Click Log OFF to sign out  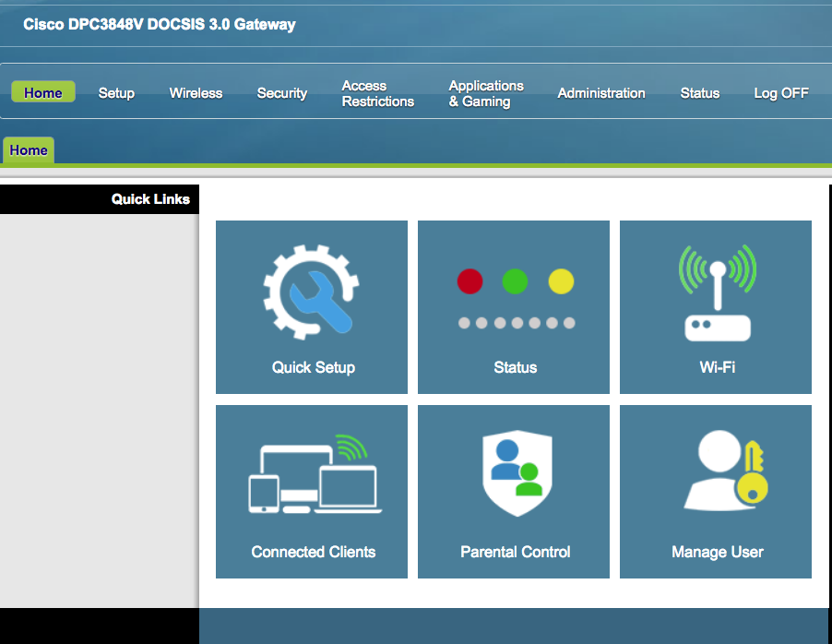(781, 93)
